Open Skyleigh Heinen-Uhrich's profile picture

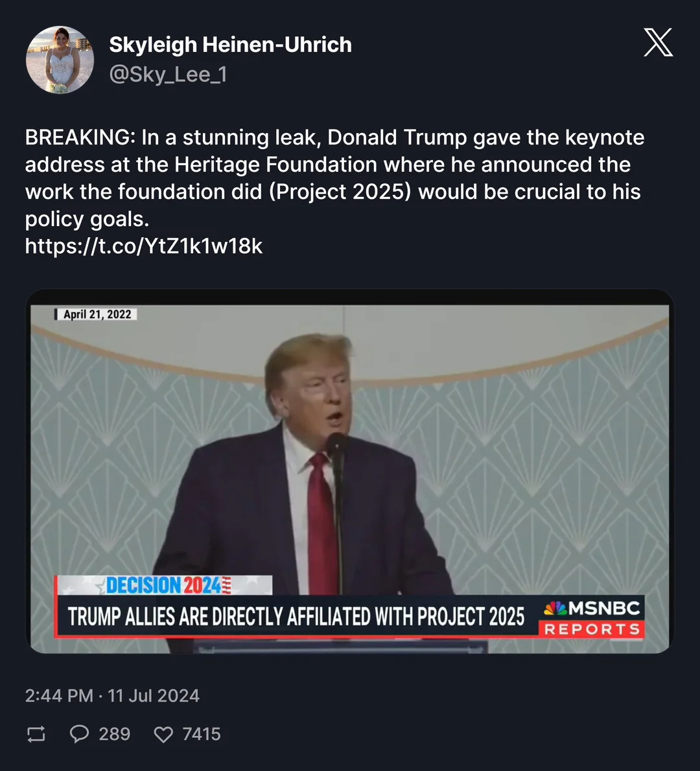60,60
